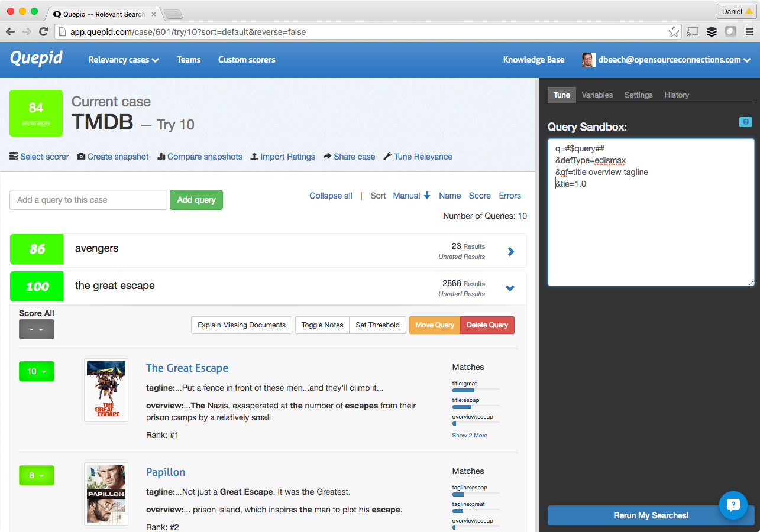
Task: Sort queries by Name
Action: [x=450, y=196]
